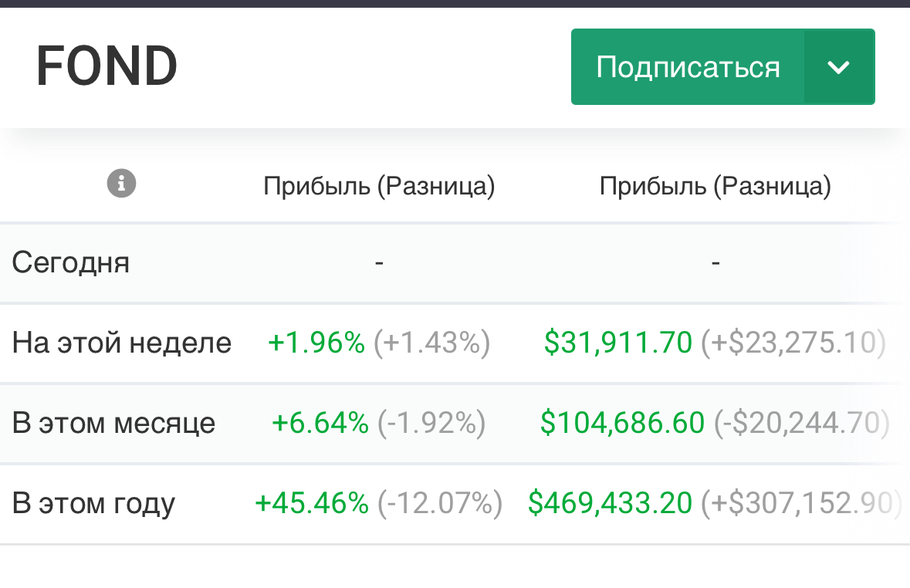Expand the dropdown arrow beside Подписаться

pos(838,67)
